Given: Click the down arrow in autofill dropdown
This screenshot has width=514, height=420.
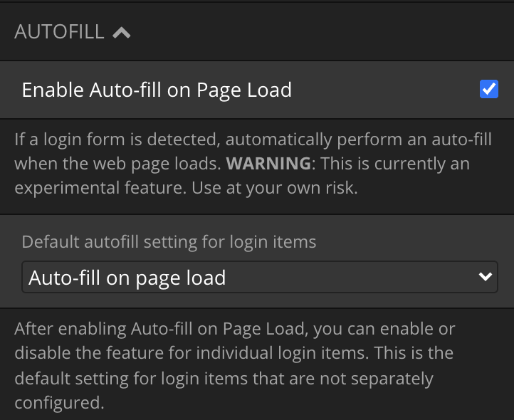Looking at the screenshot, I should 485,277.
